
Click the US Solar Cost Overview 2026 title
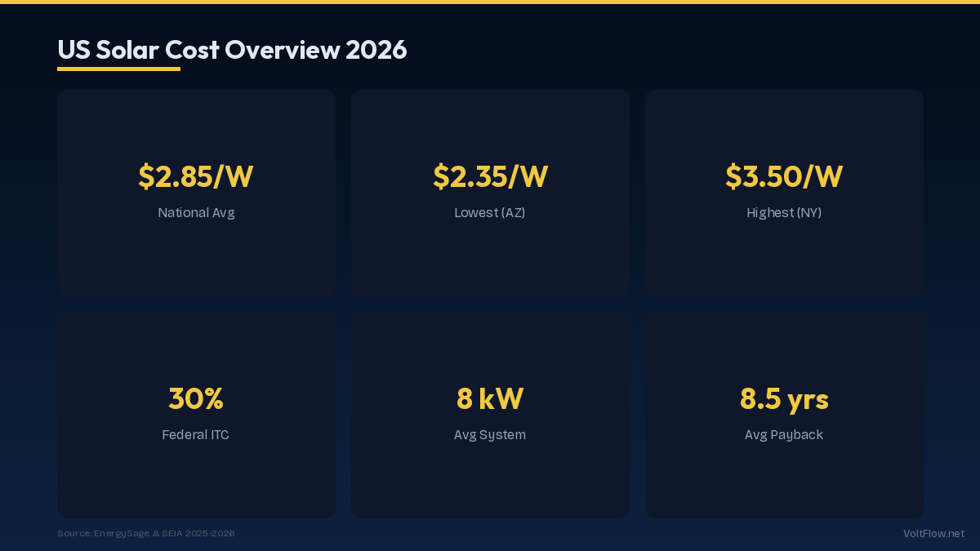point(232,50)
